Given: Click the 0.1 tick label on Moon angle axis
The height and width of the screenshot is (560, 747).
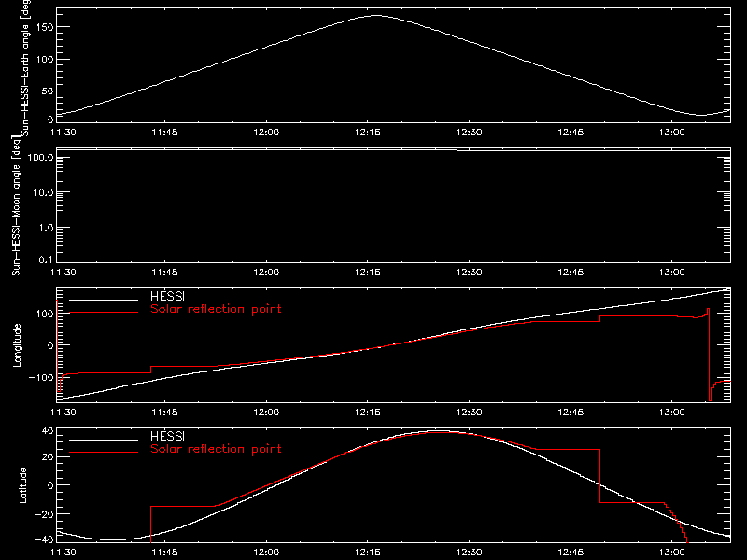Looking at the screenshot, I should 46,259.
